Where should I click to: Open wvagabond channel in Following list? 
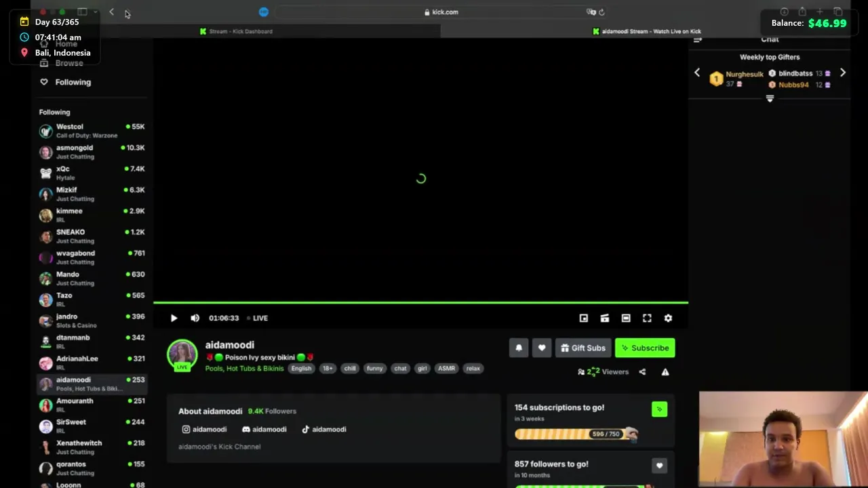92,257
